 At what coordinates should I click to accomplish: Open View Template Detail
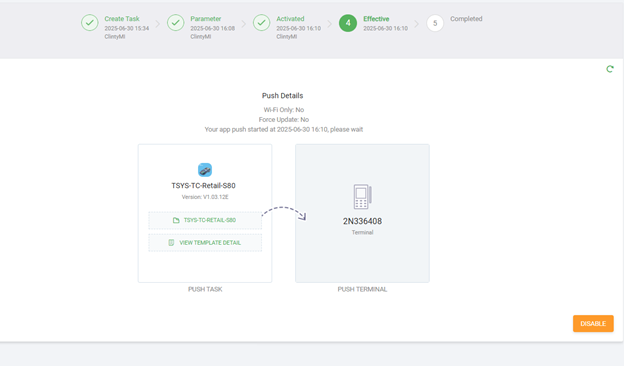(205, 243)
